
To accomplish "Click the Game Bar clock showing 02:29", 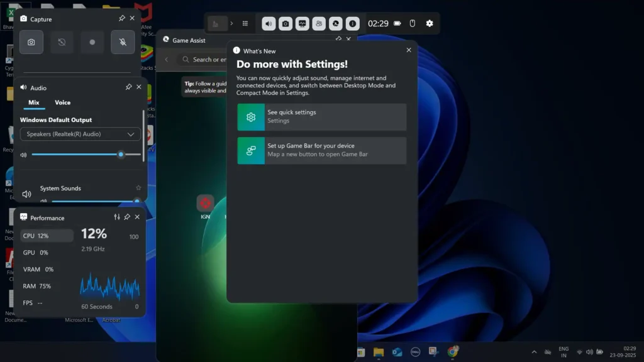I will (378, 23).
